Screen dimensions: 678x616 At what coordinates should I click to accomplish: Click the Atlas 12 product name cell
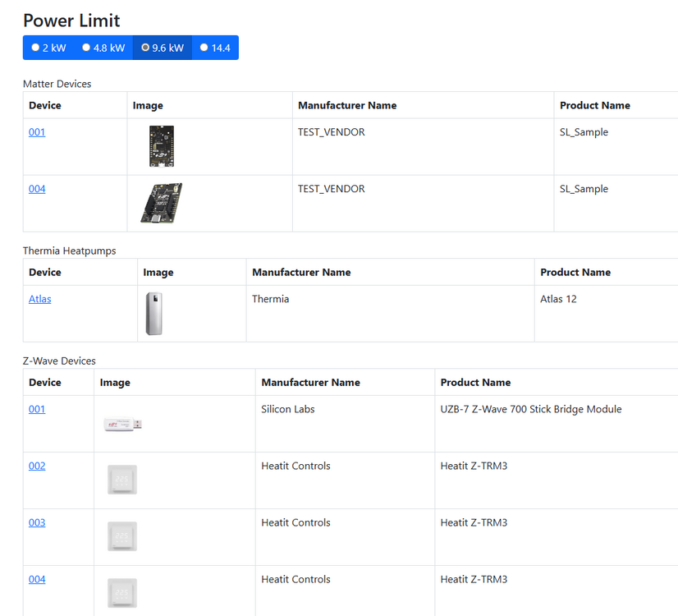[x=558, y=299]
